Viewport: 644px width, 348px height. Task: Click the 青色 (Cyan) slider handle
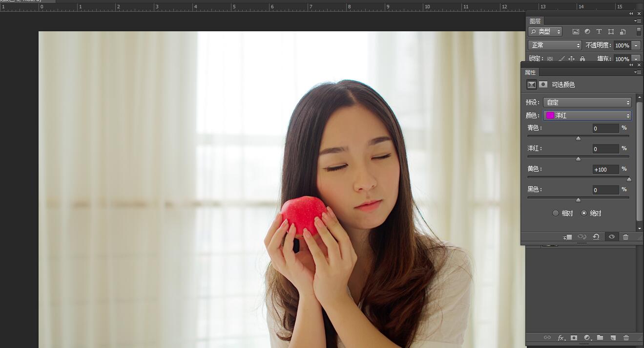(578, 138)
